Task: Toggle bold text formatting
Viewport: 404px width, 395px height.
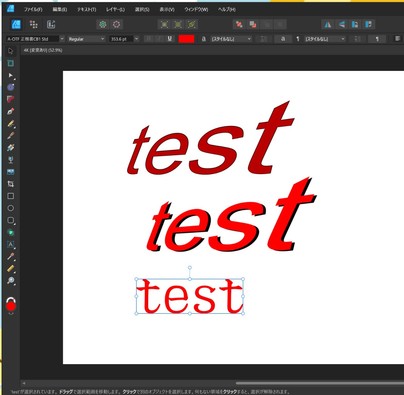Action: coord(149,39)
